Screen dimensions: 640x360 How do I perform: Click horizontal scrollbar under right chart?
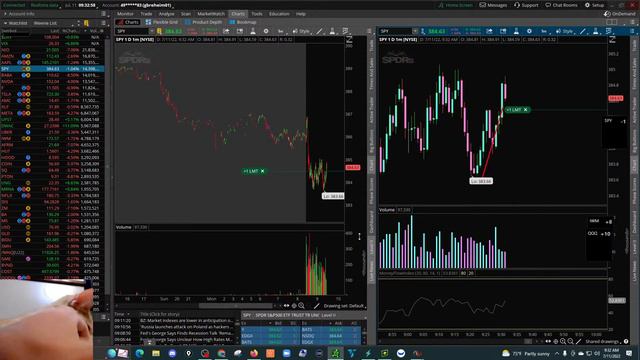coord(528,342)
